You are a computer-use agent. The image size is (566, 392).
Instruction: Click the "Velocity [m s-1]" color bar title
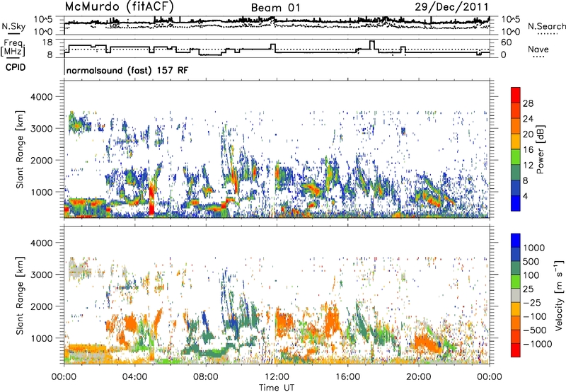pos(559,295)
